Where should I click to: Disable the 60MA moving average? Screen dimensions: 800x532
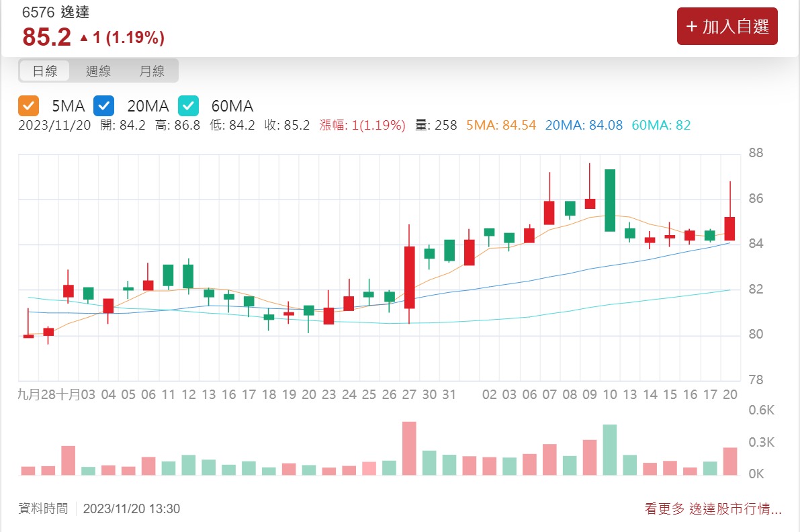click(x=189, y=105)
